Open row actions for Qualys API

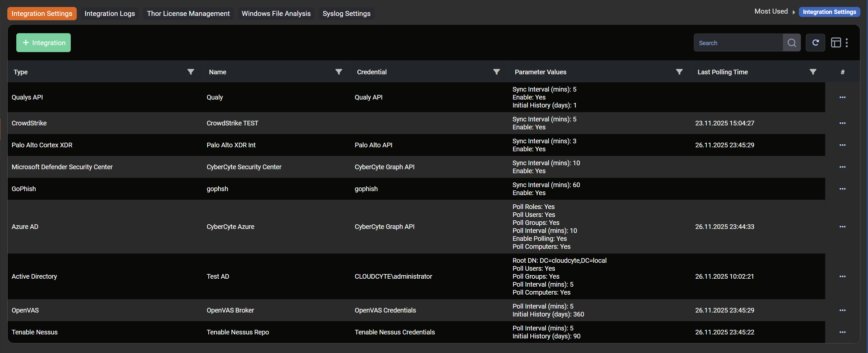click(x=842, y=97)
